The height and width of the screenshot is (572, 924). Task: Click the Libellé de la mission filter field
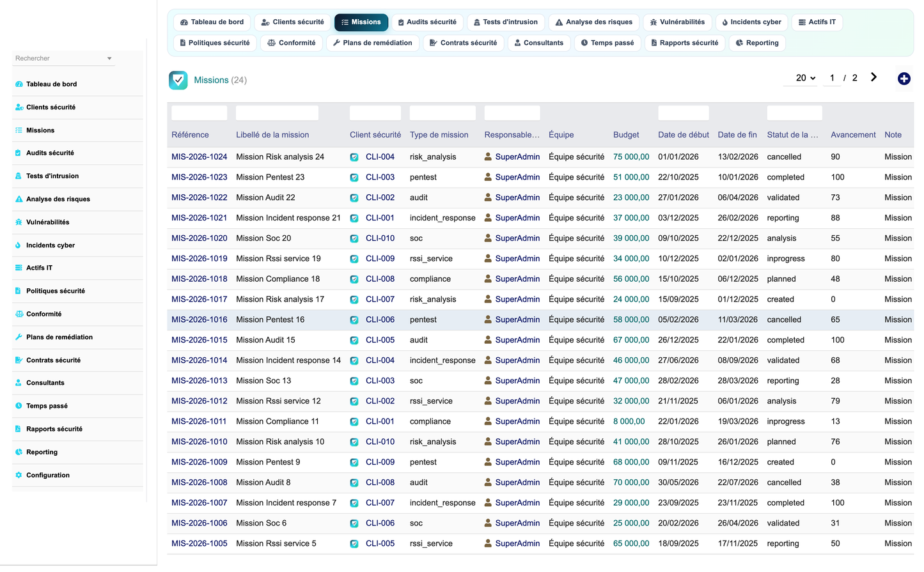(277, 113)
